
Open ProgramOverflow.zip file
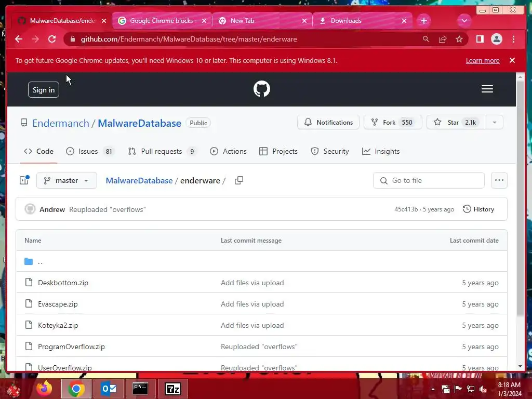71,347
